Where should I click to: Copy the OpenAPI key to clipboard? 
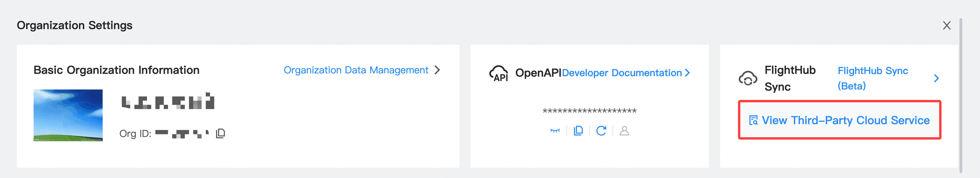pos(578,131)
